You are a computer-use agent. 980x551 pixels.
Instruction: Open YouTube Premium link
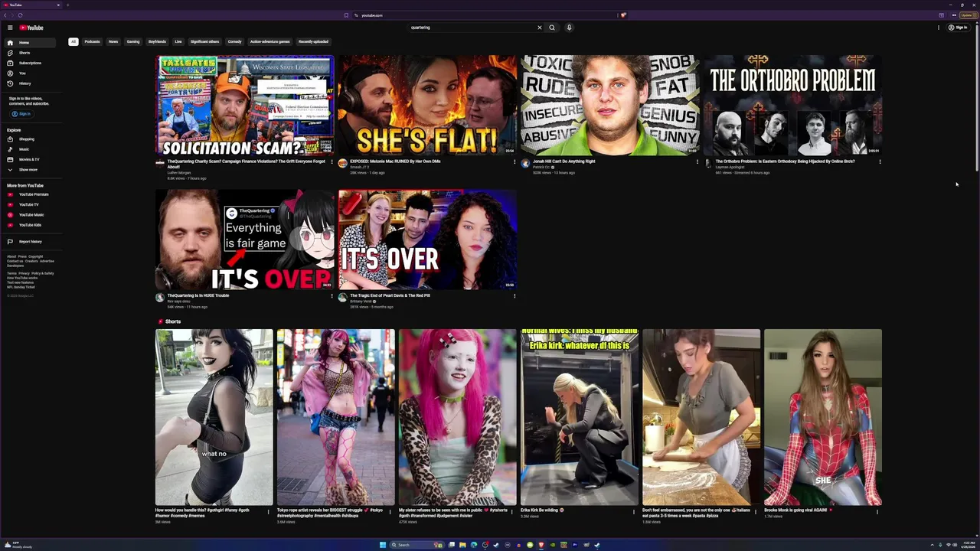pyautogui.click(x=29, y=194)
